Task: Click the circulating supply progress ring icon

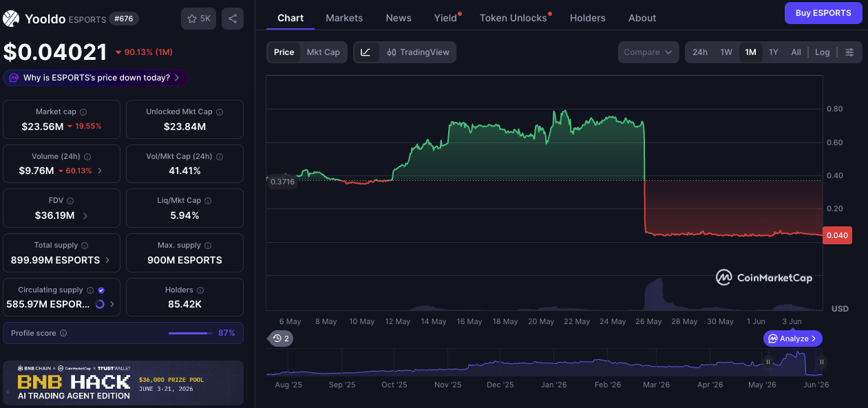Action: tap(100, 304)
